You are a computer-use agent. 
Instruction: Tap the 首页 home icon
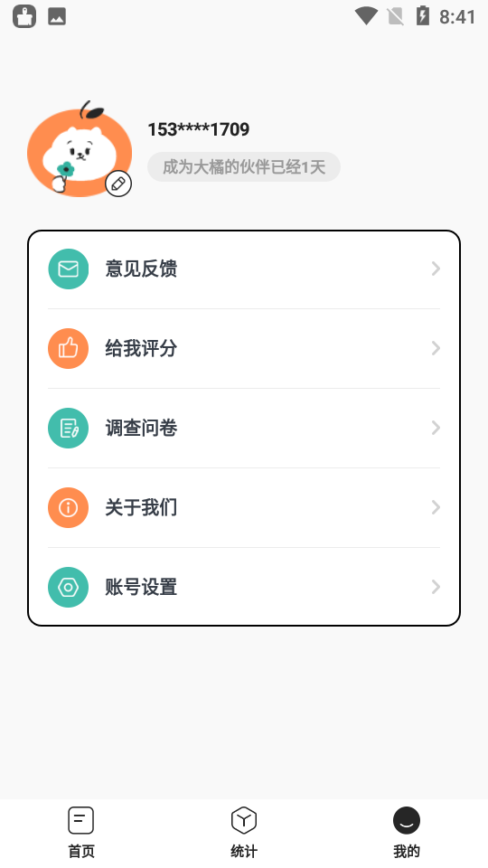80,820
